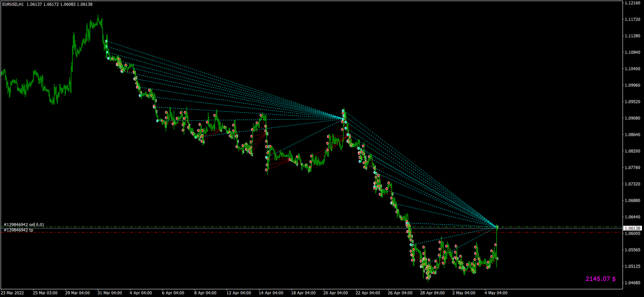The image size is (644, 297).
Task: Click the 22 Apr 04:00 time label
Action: tap(367, 293)
